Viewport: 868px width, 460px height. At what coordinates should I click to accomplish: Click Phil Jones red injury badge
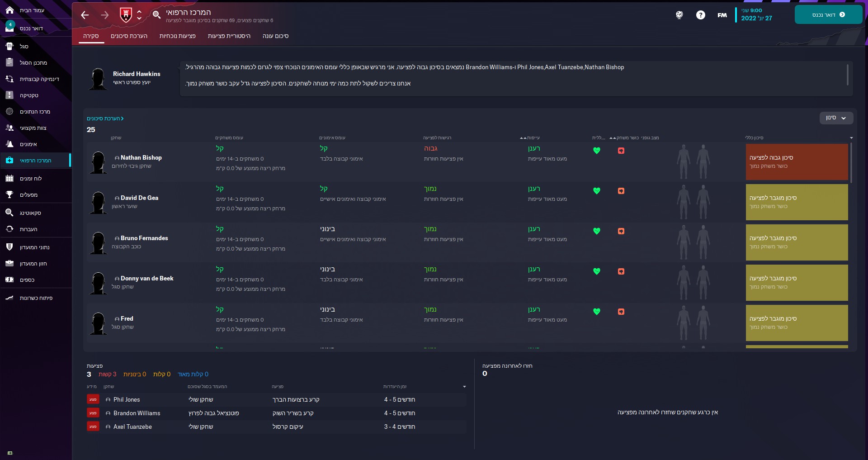coord(93,399)
